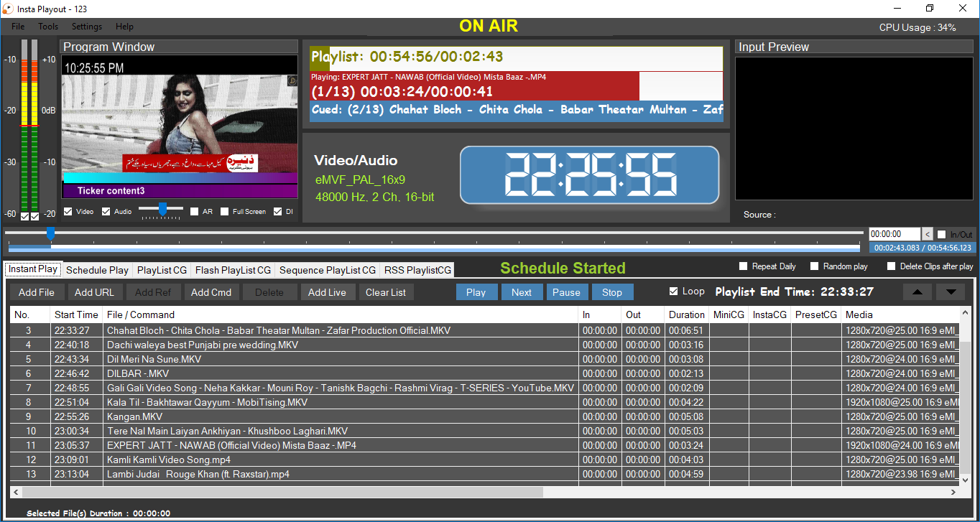Screen dimensions: 980x522
Task: Click the scroll-down arrow of the playlist scrollbar
Action: click(x=965, y=480)
